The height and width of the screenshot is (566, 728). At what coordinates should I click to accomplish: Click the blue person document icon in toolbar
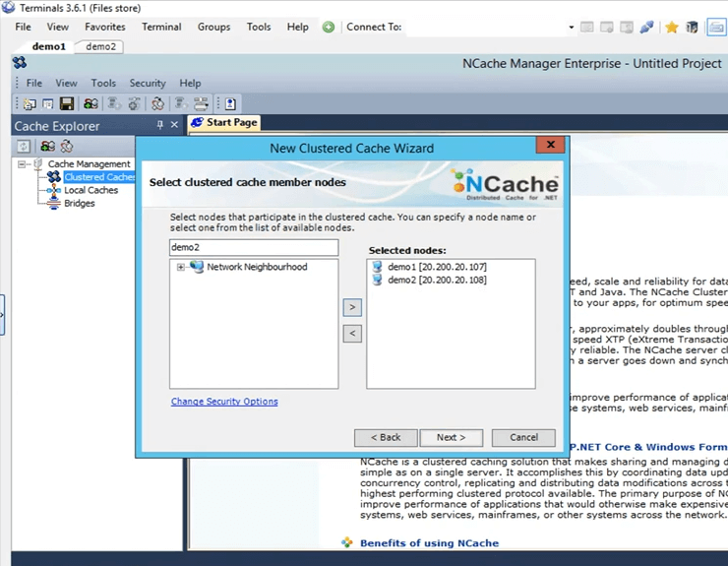[230, 103]
